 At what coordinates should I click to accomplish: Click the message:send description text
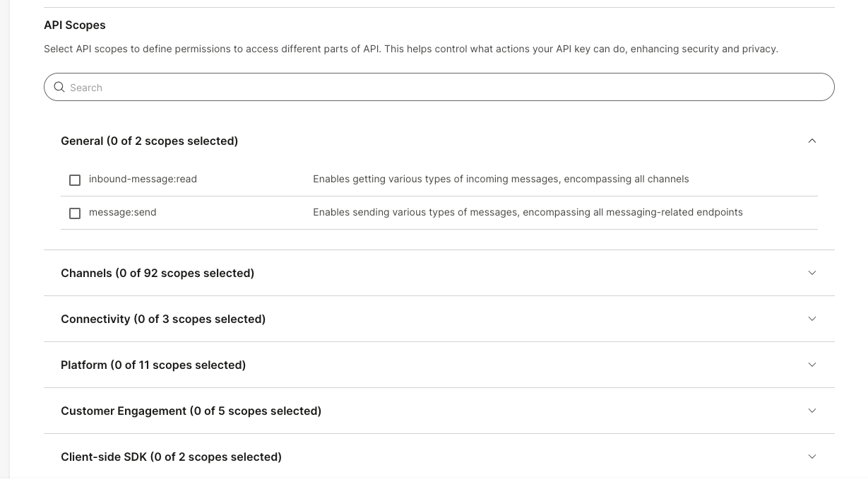pos(528,213)
